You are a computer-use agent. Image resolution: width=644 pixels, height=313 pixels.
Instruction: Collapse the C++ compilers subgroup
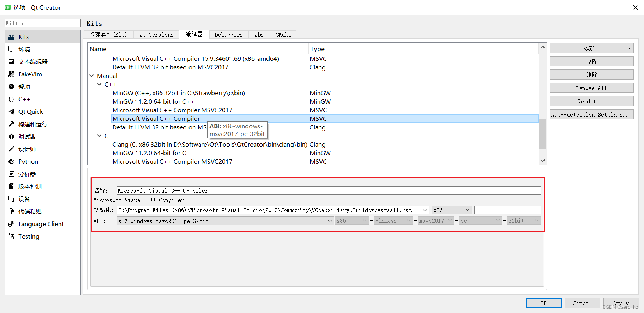[x=99, y=84]
